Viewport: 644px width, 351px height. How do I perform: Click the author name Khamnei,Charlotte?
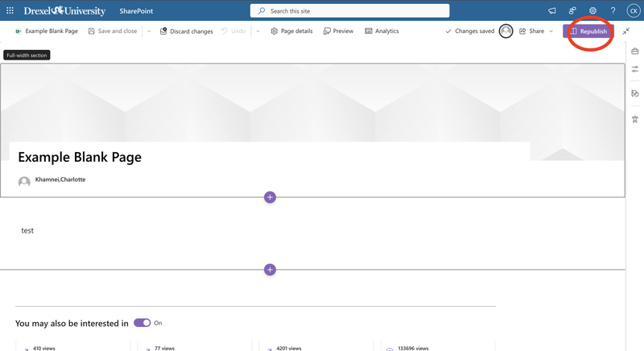coord(60,180)
